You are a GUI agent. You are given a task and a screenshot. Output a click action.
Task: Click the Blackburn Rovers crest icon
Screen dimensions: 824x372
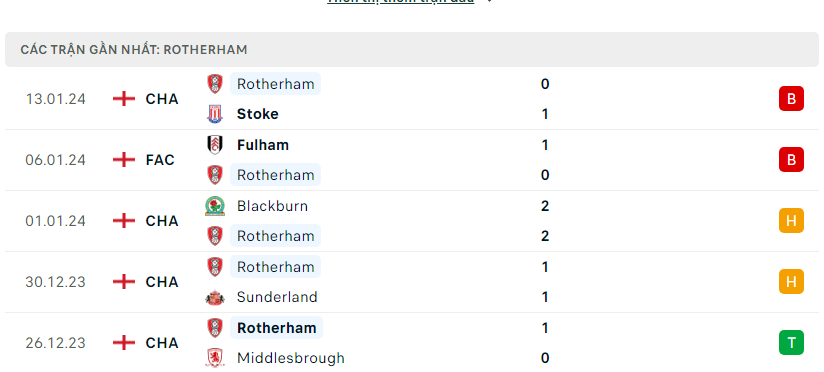[215, 206]
